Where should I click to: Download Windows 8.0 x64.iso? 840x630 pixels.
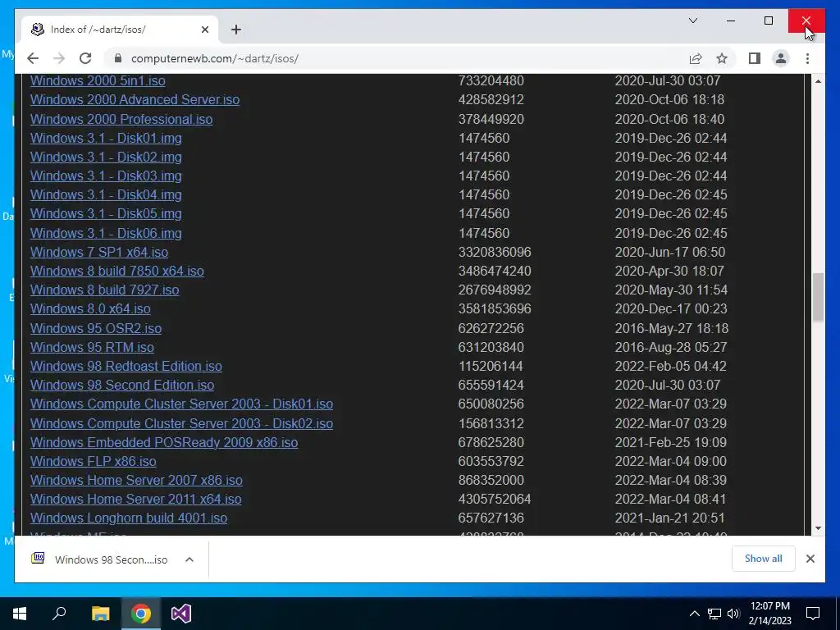[90, 308]
